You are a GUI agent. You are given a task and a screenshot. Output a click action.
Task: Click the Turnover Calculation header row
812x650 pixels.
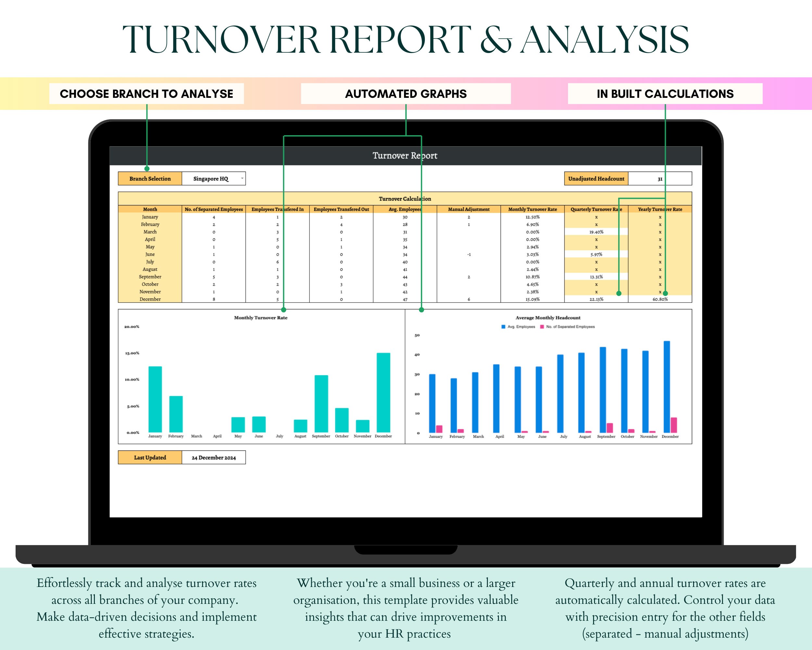pyautogui.click(x=405, y=199)
